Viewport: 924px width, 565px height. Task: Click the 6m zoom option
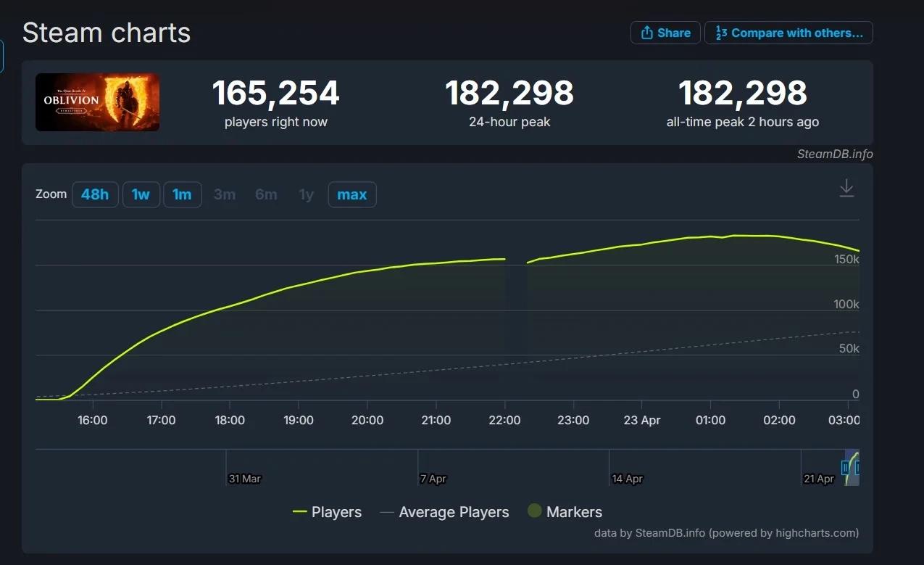pyautogui.click(x=266, y=194)
